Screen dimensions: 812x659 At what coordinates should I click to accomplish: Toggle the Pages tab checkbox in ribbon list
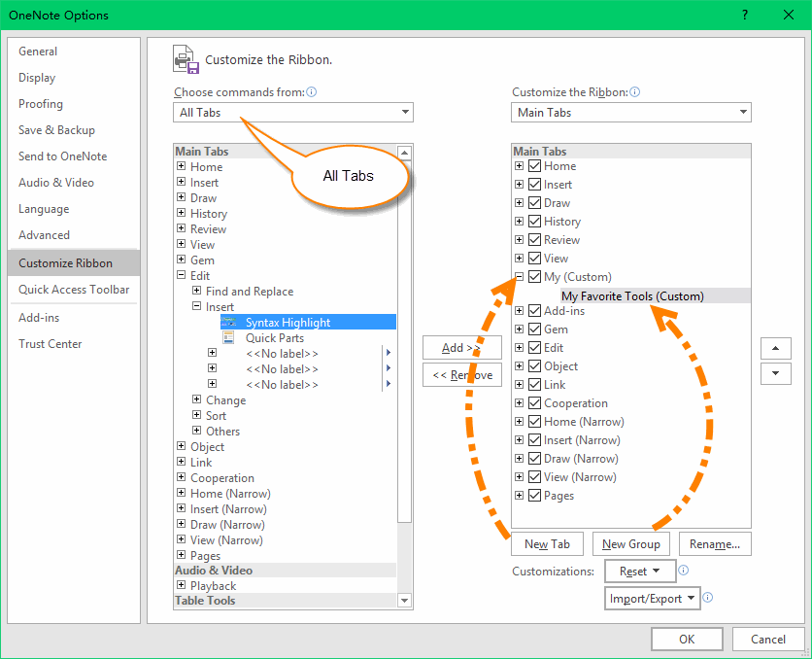point(535,496)
